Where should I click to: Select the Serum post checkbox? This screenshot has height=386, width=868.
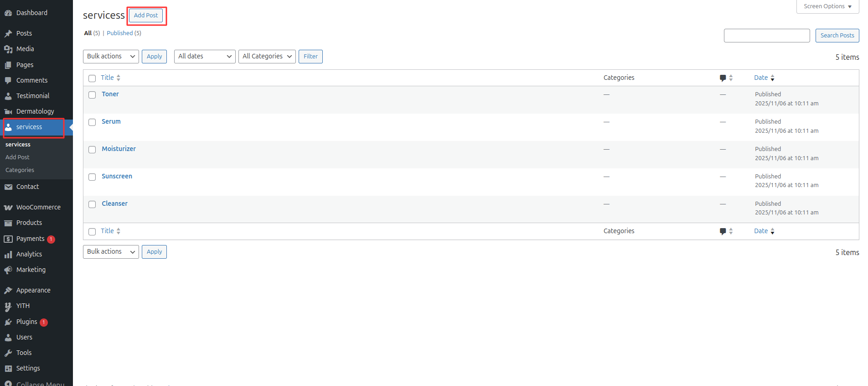[x=92, y=122]
